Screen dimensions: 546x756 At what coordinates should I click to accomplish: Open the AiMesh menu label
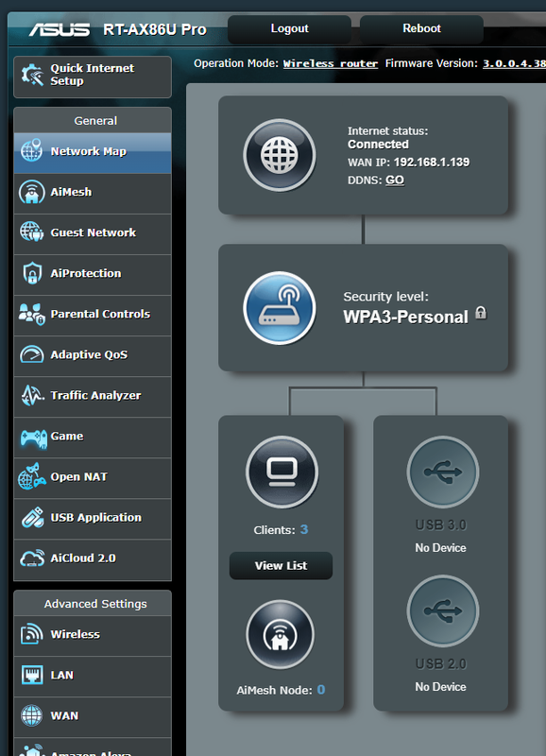click(x=71, y=192)
